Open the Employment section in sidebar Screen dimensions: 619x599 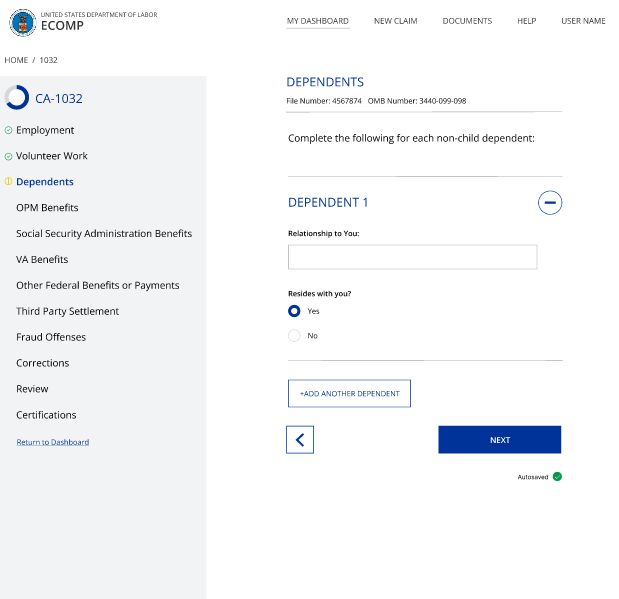[x=45, y=130]
